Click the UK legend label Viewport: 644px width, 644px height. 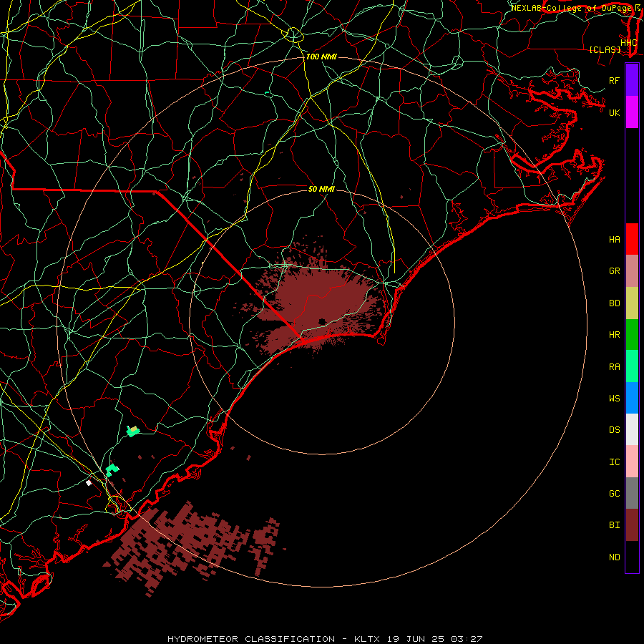click(614, 112)
